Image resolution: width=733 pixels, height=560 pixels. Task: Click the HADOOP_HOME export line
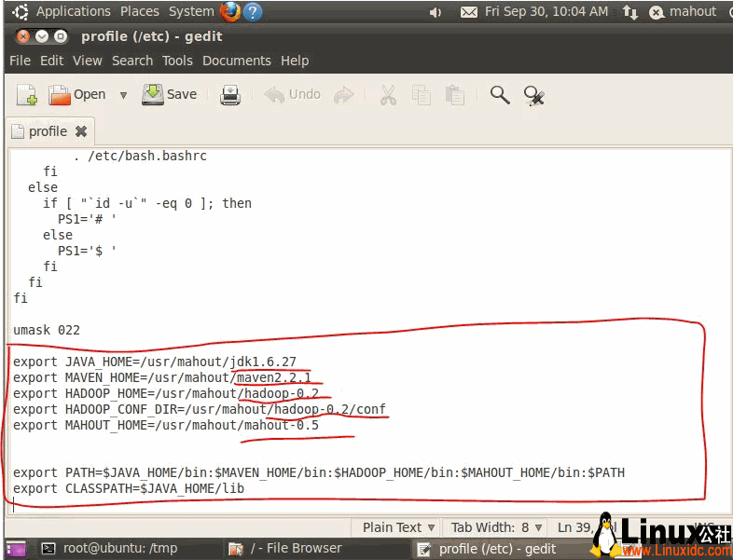coord(166,394)
